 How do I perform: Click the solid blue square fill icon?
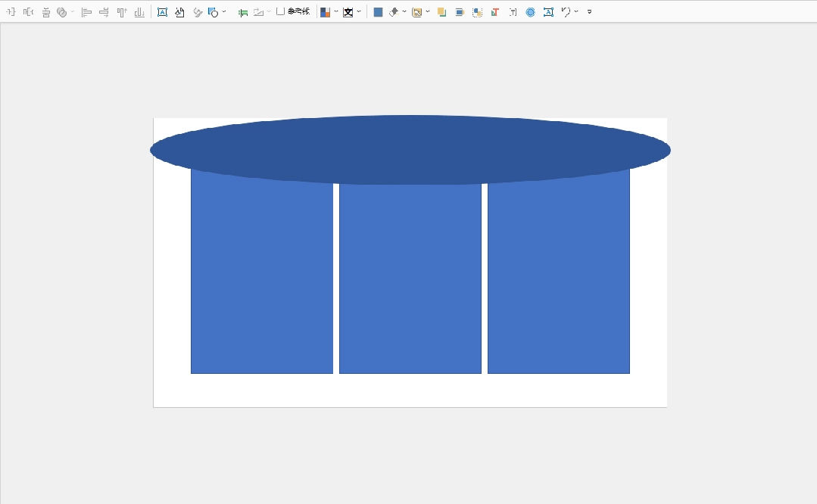[379, 12]
